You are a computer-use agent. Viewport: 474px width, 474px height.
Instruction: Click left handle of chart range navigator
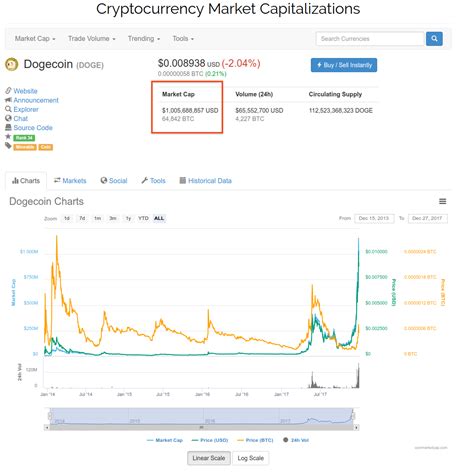tap(50, 416)
